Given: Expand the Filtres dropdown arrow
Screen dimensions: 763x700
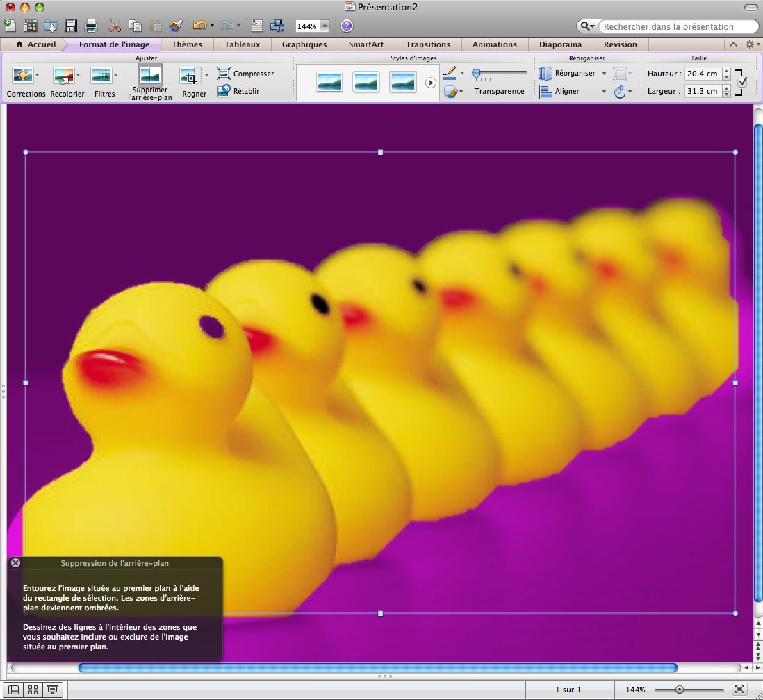Looking at the screenshot, I should pos(116,75).
